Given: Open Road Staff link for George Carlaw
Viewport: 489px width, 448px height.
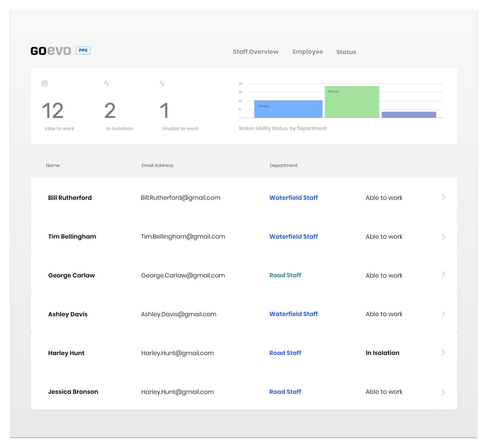Looking at the screenshot, I should tap(285, 275).
